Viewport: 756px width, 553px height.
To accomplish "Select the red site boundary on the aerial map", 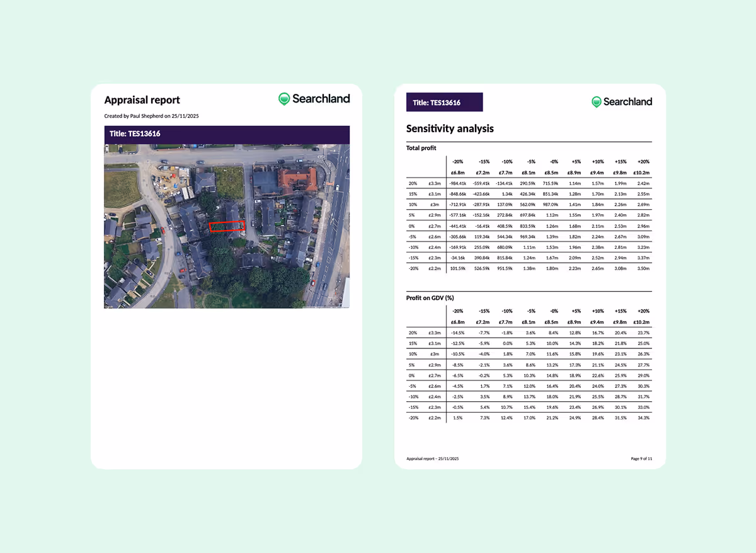I will pos(227,226).
